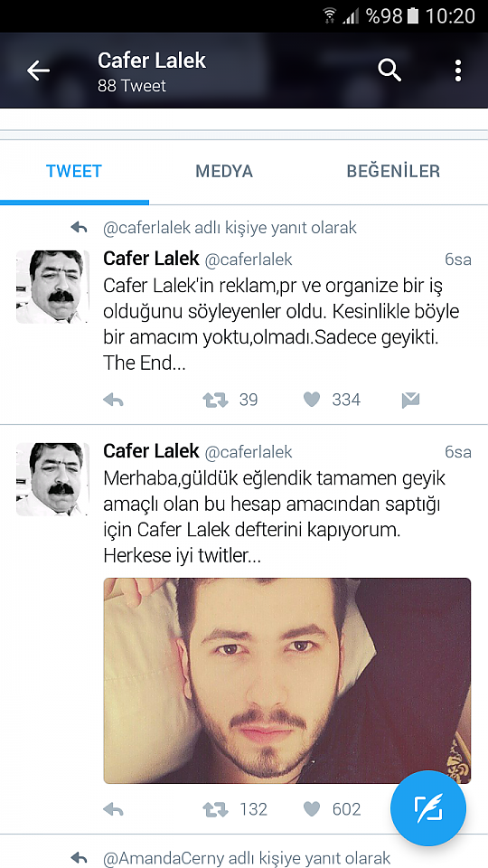Viewport: 488px width, 868px height.
Task: Select the TWEET tab
Action: [74, 171]
